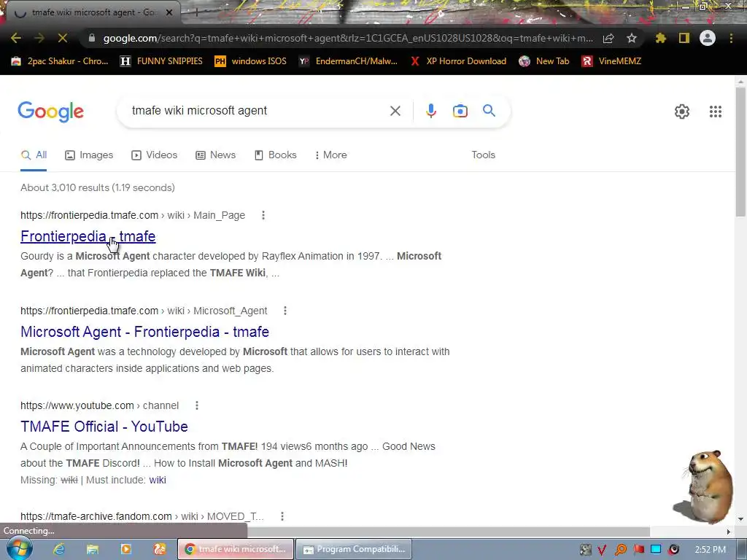Screen dimensions: 747x560
Task: Open the orange taskbar app icon
Action: pyautogui.click(x=160, y=549)
